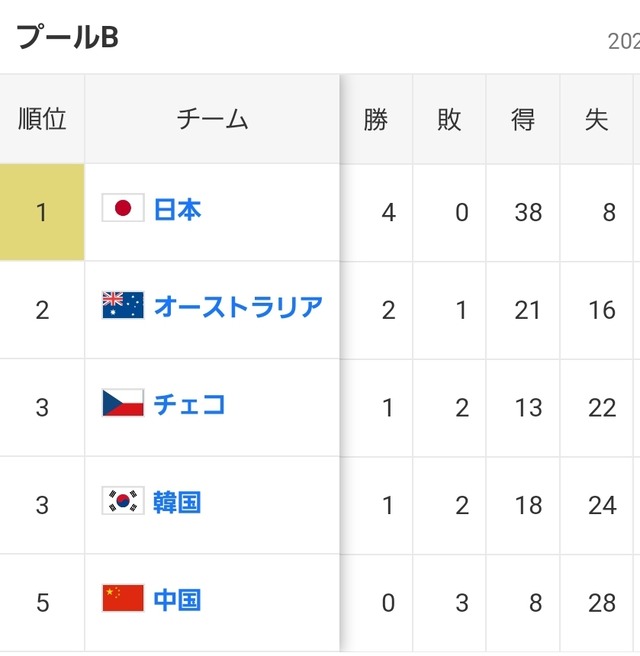Open the 日本 team link

point(177,209)
